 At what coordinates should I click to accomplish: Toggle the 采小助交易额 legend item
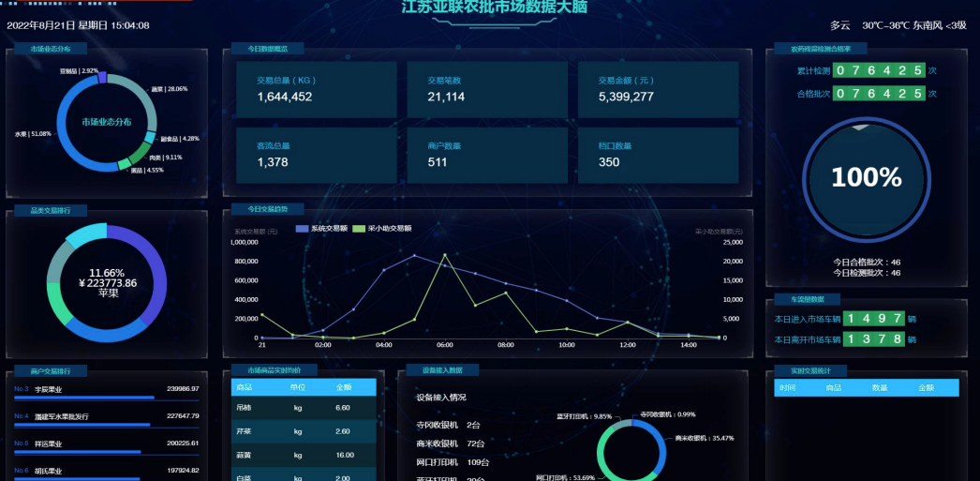pos(382,229)
